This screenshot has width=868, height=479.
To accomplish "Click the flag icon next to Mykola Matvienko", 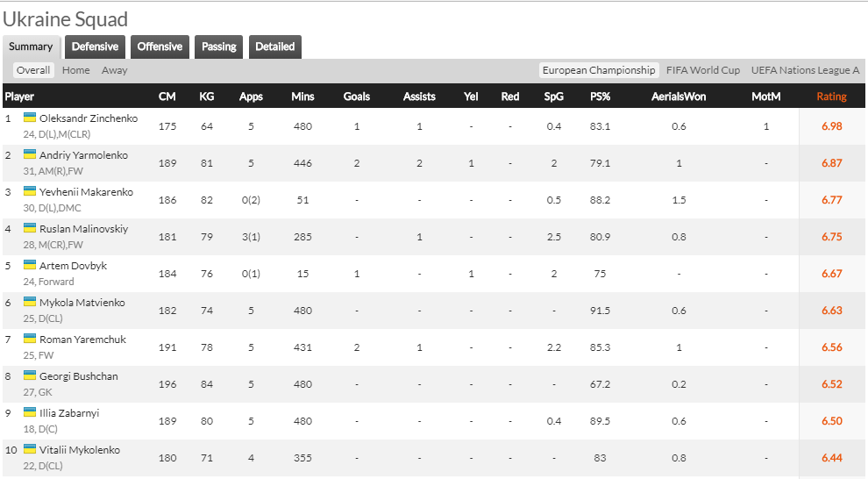I will [30, 302].
